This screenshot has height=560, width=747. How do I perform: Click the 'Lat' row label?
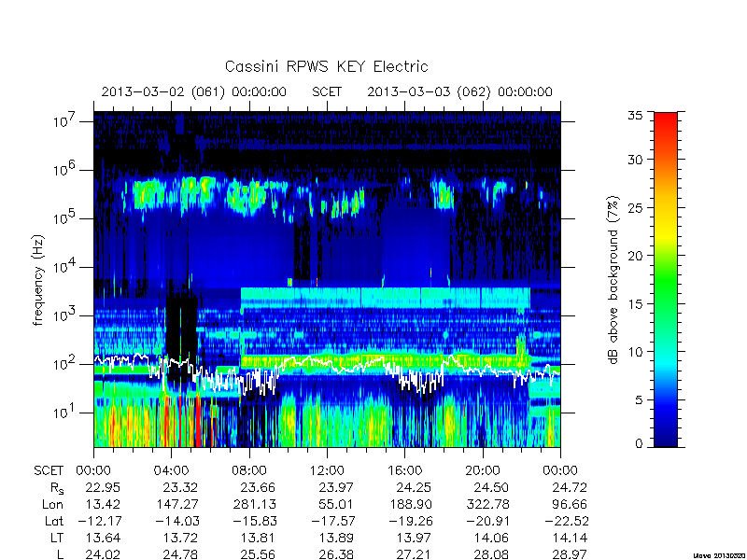pyautogui.click(x=54, y=521)
